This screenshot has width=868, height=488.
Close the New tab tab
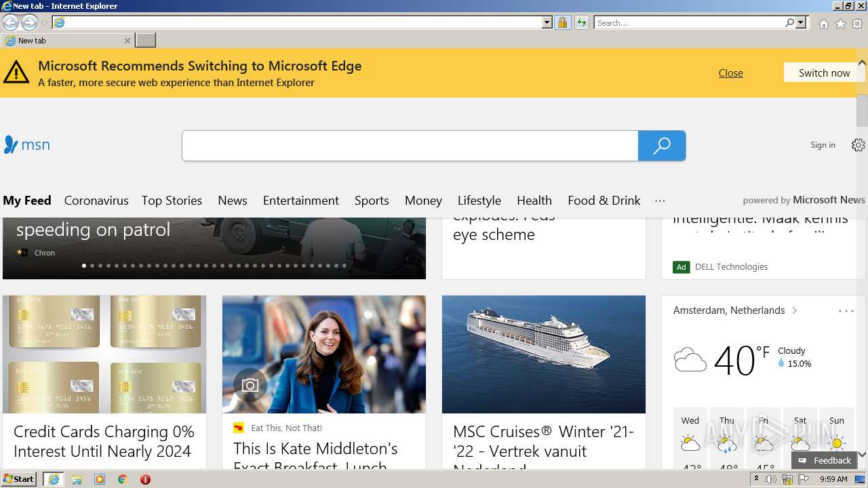tap(127, 41)
